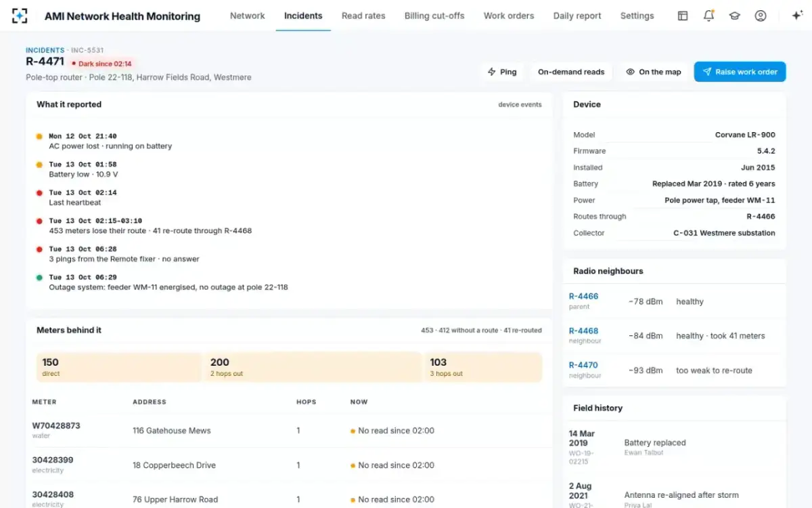This screenshot has width=812, height=508.
Task: Open the graduation cap help icon
Action: click(734, 16)
